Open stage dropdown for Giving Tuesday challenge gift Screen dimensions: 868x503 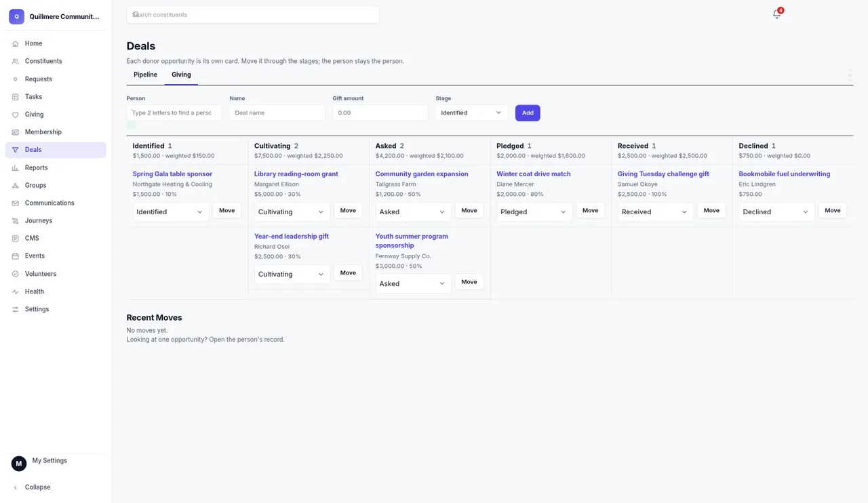pos(656,212)
